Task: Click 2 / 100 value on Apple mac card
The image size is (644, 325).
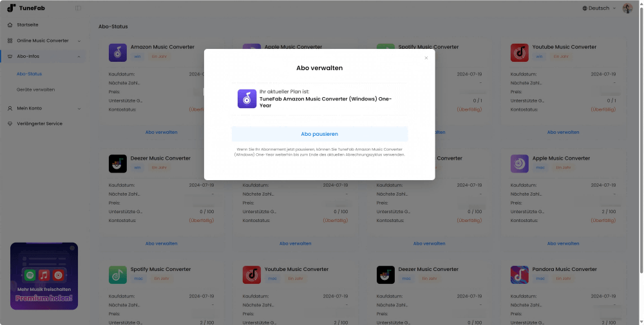Action: 609,212
